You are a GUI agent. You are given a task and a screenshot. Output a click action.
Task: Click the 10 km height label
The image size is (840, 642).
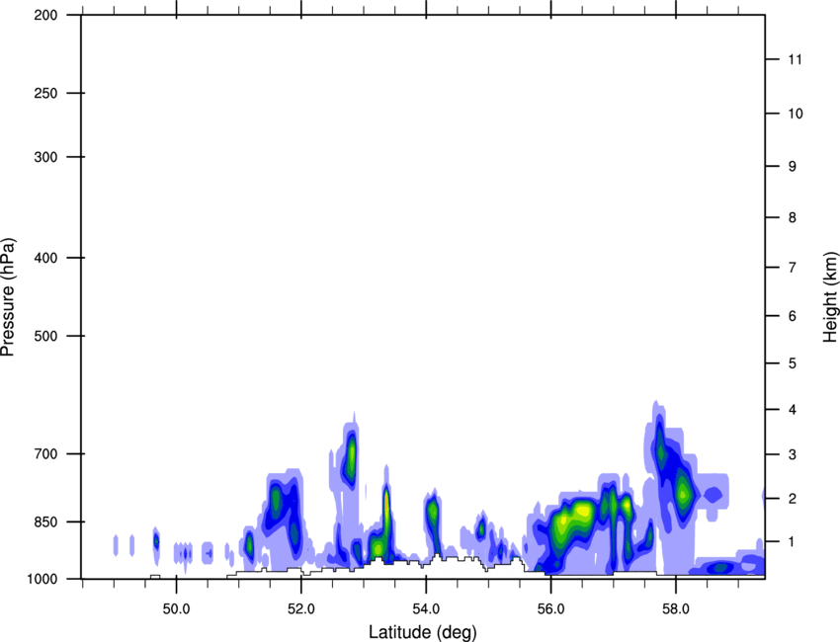[x=796, y=114]
